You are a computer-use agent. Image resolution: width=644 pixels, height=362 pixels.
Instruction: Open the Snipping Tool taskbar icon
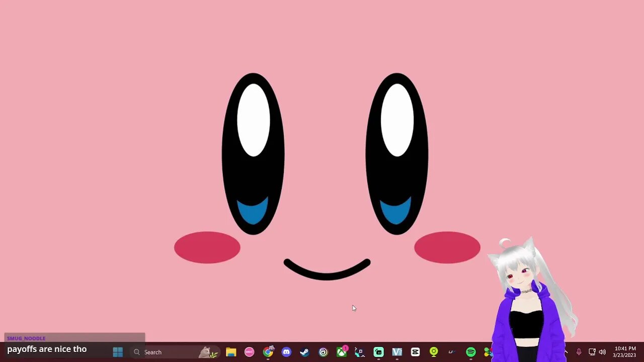pos(360,352)
